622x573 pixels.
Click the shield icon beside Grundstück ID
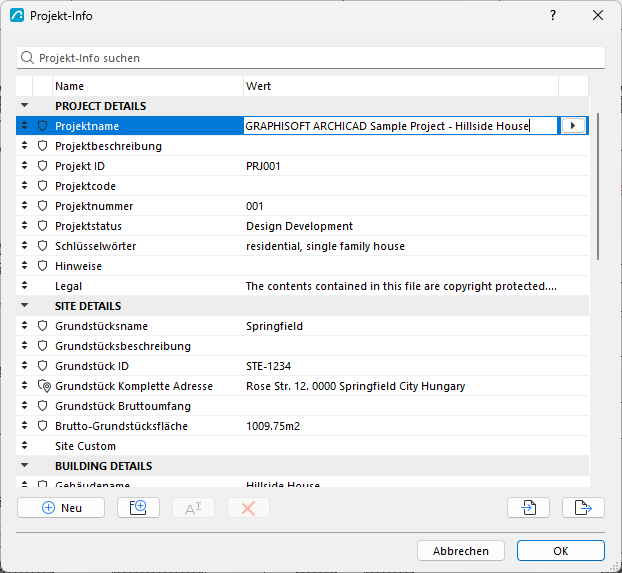point(42,366)
